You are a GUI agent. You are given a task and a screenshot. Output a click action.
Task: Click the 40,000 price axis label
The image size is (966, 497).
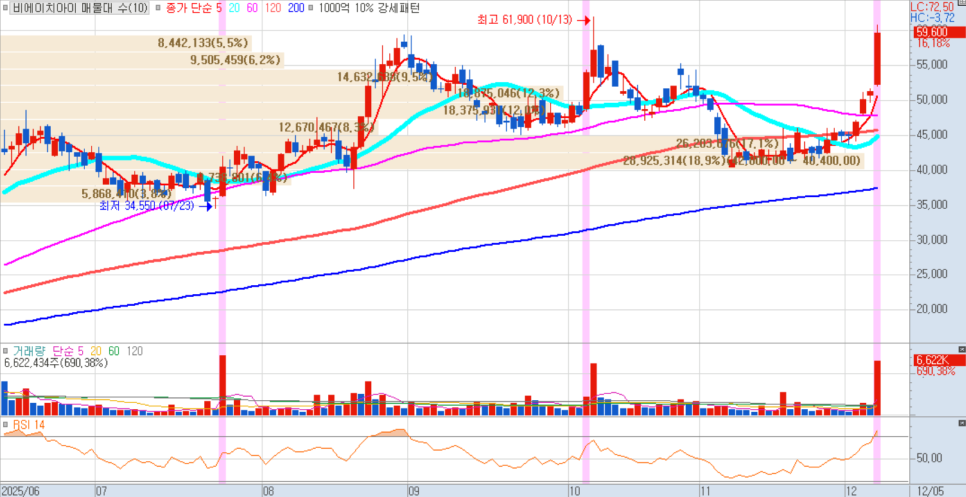click(932, 170)
